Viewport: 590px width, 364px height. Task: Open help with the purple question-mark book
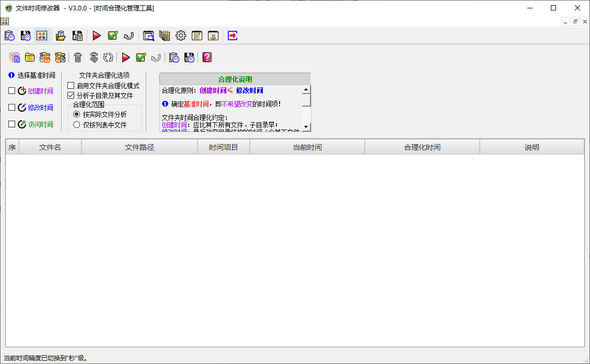206,57
